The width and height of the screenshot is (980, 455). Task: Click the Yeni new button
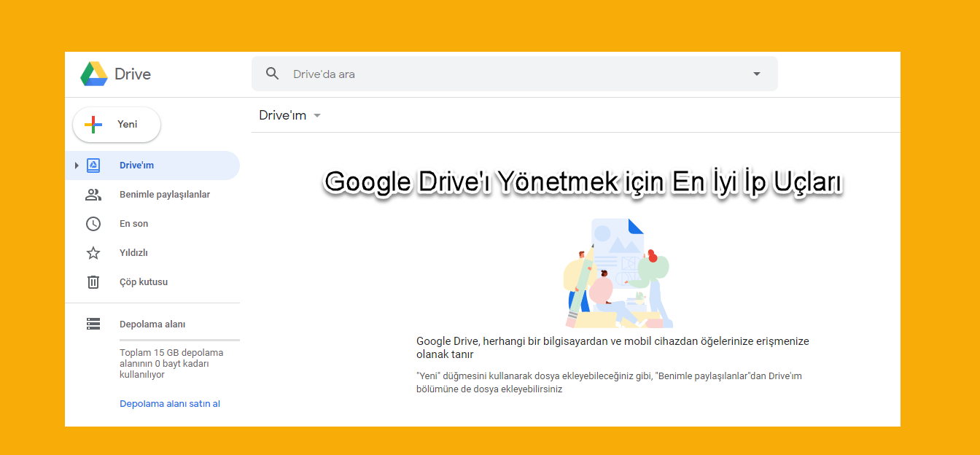tap(117, 125)
